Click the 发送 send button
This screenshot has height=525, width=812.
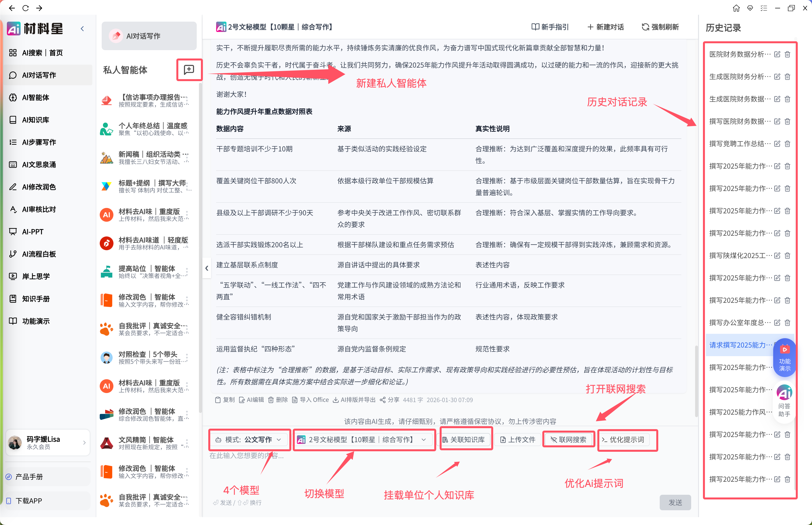click(676, 502)
